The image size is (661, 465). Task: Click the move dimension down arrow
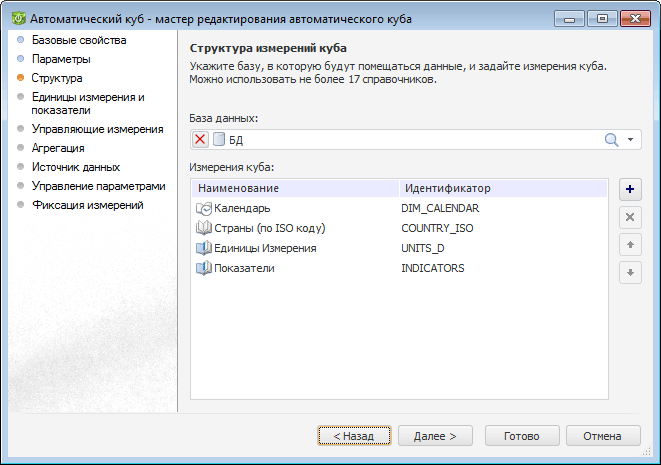[630, 272]
